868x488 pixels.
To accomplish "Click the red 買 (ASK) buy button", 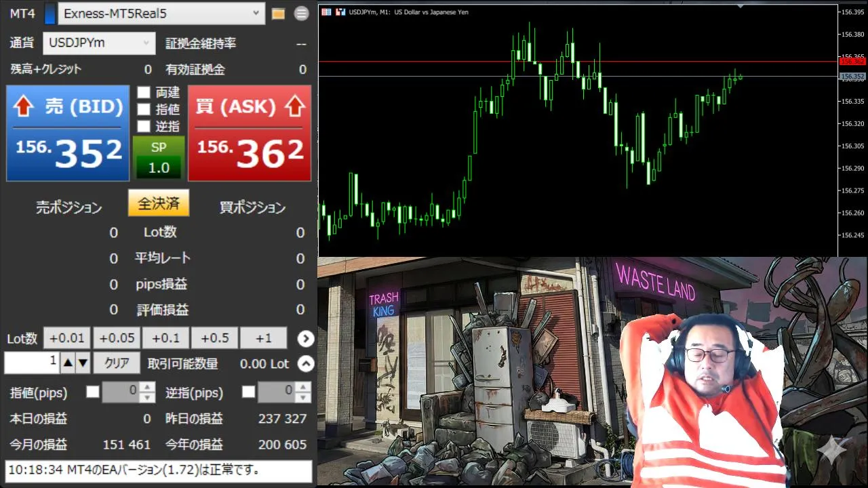I will (x=250, y=133).
